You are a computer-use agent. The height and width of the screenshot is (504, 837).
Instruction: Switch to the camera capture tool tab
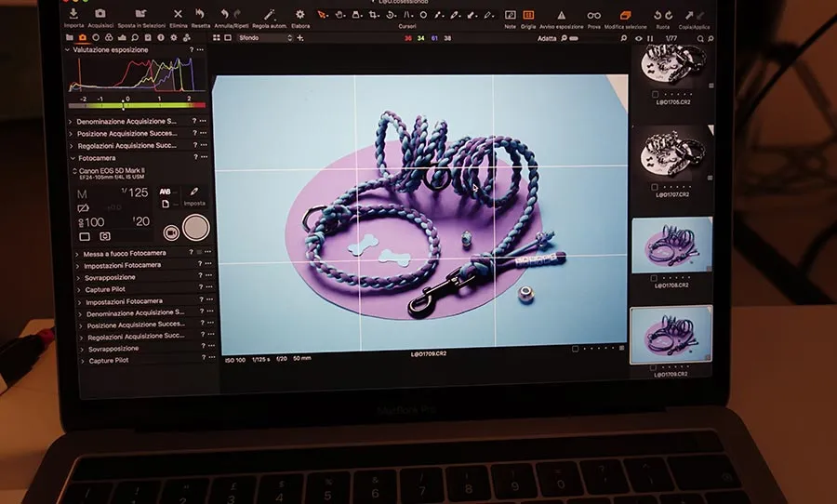click(82, 38)
